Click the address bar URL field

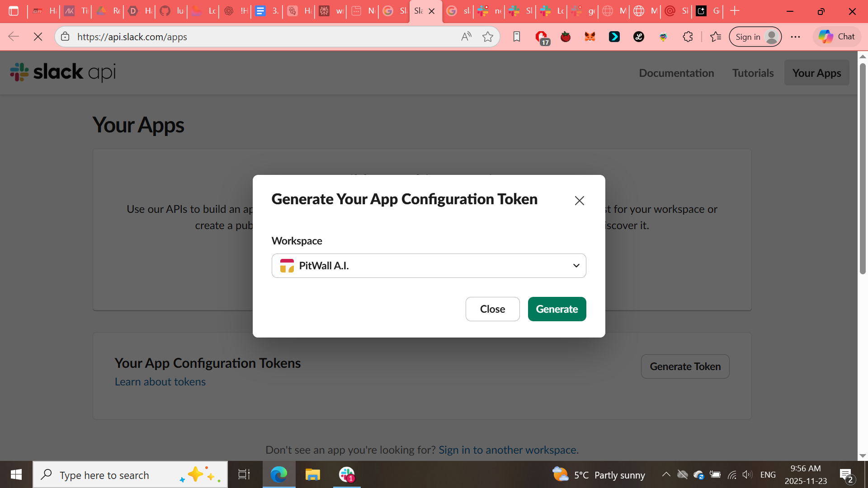point(262,37)
